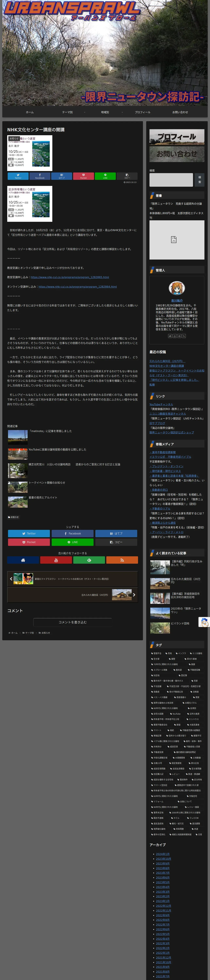Image resolution: width=210 pixels, height=980 pixels.
Task: Open recent post 転機
Action: coord(152,385)
